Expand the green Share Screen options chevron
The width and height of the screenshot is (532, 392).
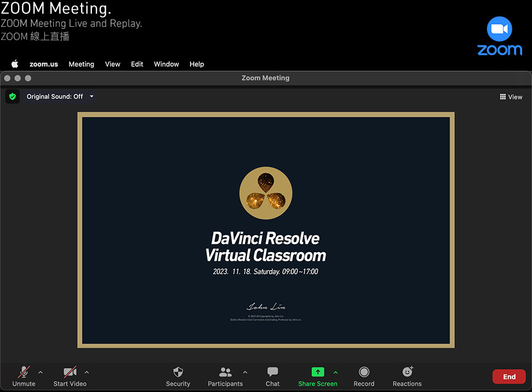click(336, 372)
